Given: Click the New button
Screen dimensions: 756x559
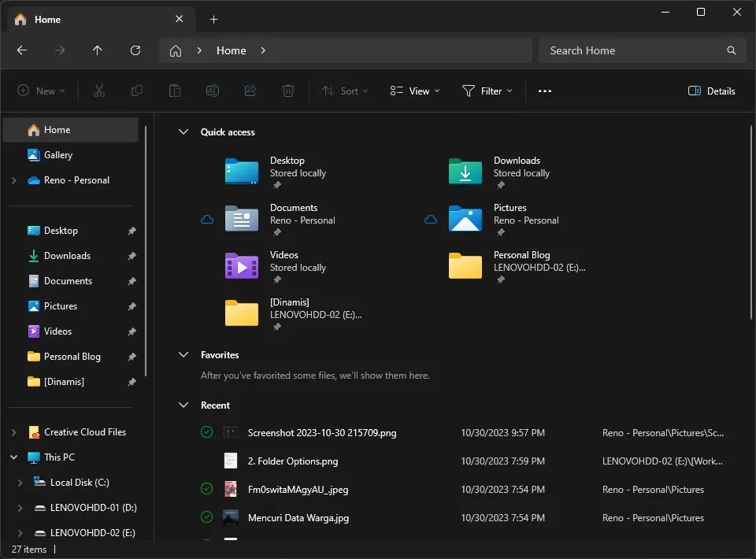Looking at the screenshot, I should point(41,91).
